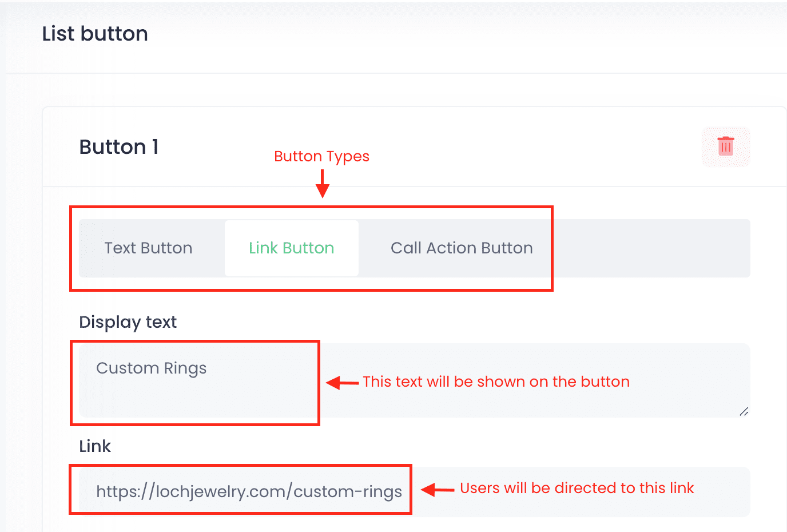Click the down arrow below Button Types

pos(323,184)
